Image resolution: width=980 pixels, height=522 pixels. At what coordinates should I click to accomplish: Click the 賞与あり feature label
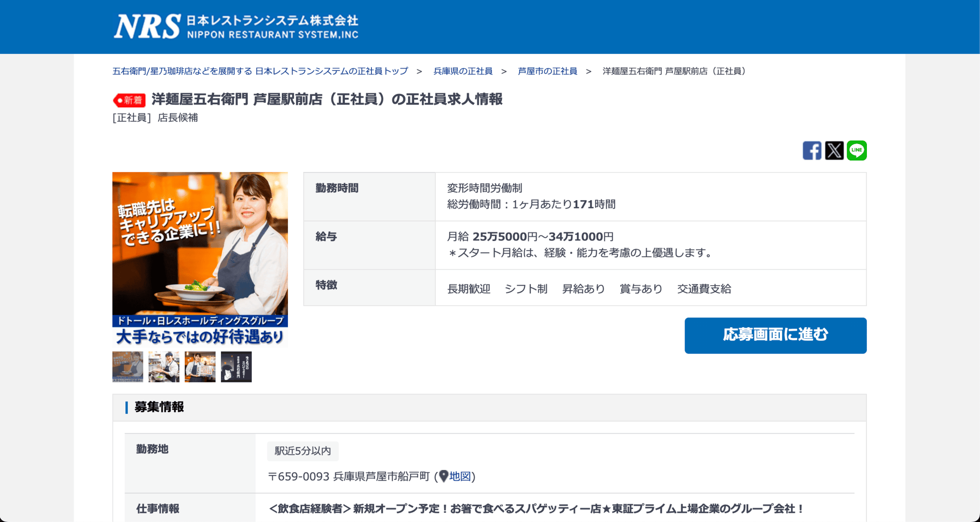(641, 289)
